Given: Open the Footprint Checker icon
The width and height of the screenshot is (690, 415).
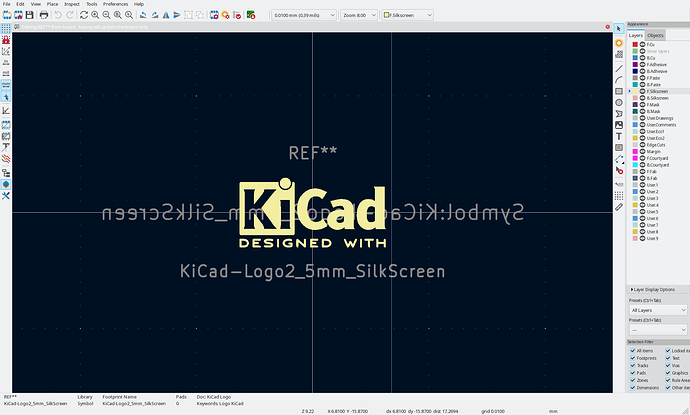Looking at the screenshot, I should point(237,15).
